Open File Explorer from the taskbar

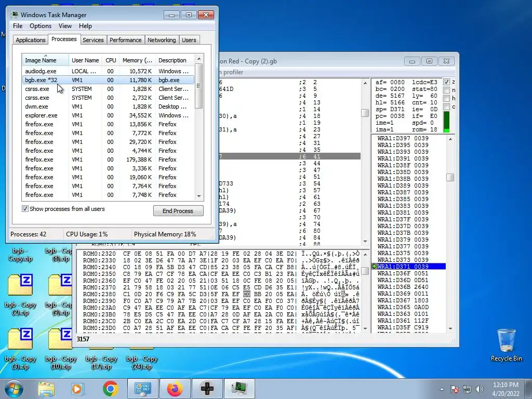[46, 389]
